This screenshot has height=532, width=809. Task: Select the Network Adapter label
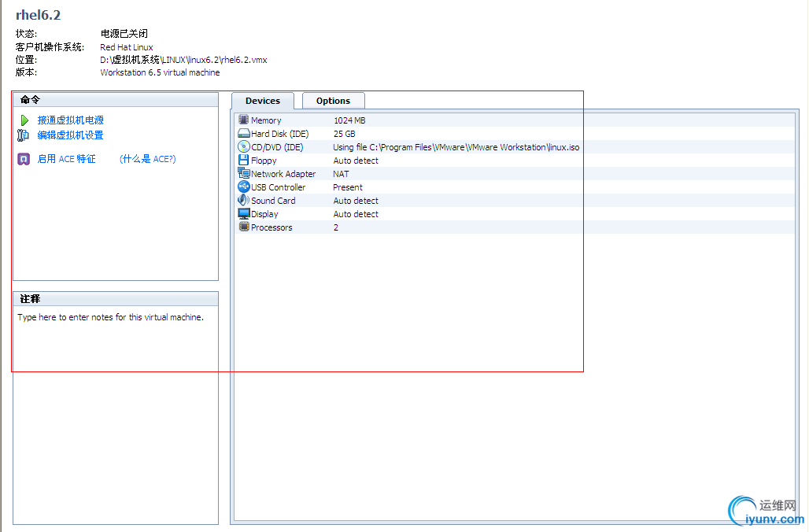tap(283, 174)
